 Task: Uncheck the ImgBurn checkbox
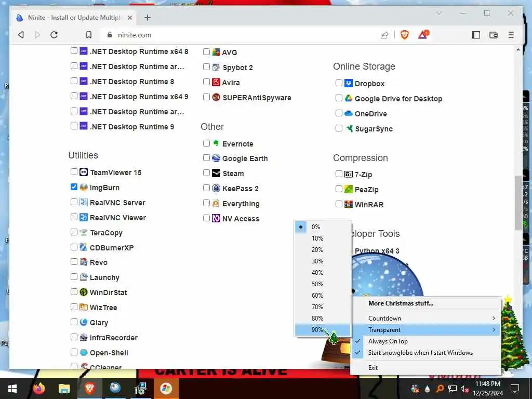(74, 187)
